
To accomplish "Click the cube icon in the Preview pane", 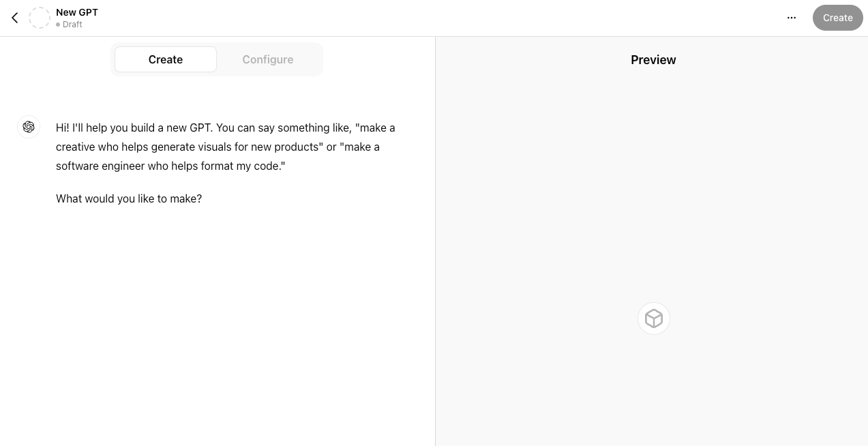I will [654, 318].
